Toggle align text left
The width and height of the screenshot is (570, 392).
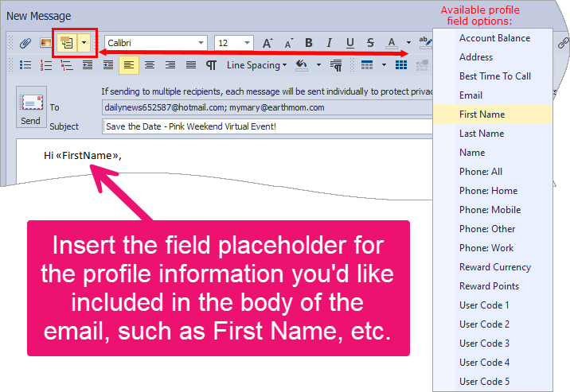click(x=129, y=65)
